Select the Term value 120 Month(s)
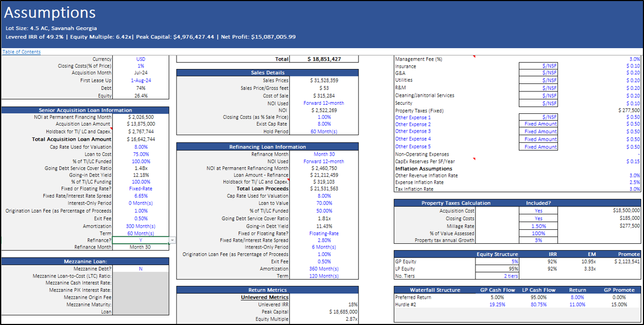 [324, 276]
